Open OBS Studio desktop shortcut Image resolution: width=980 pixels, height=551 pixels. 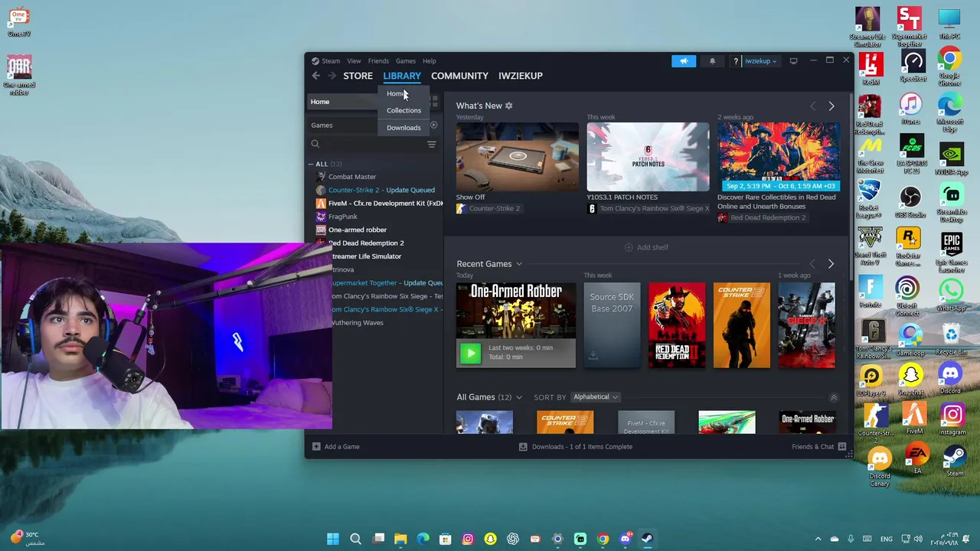pyautogui.click(x=910, y=203)
